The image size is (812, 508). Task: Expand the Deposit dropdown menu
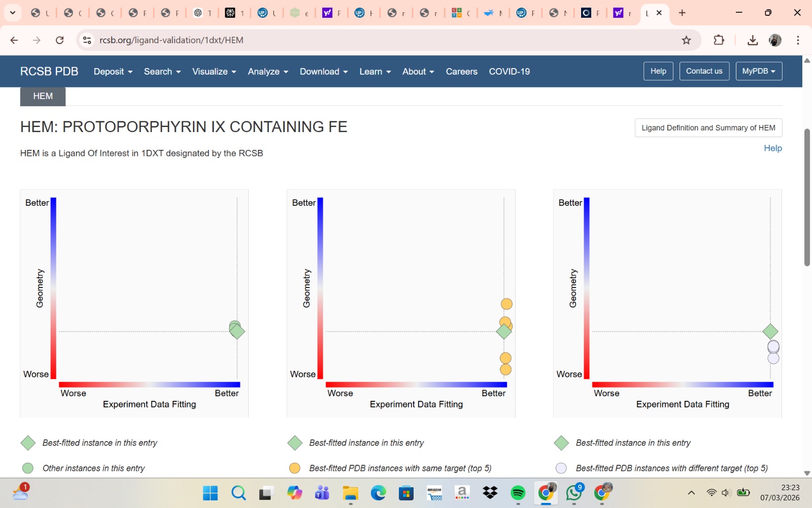(113, 72)
